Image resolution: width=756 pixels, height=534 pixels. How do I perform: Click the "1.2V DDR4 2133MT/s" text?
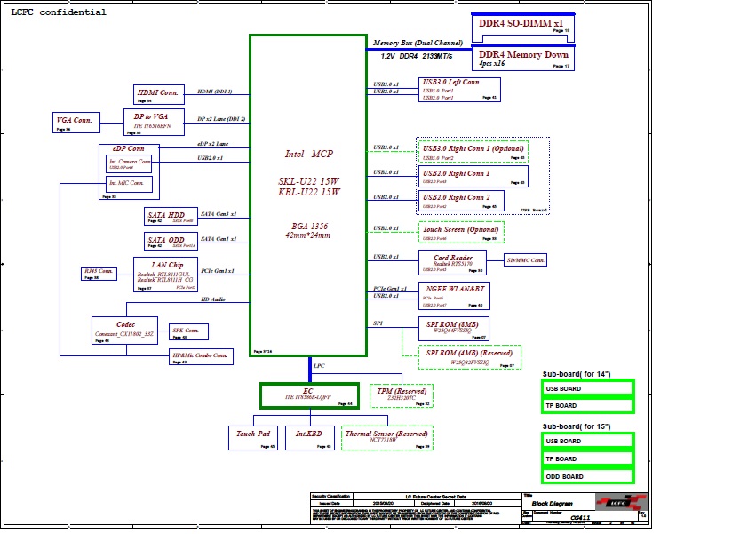(417, 57)
